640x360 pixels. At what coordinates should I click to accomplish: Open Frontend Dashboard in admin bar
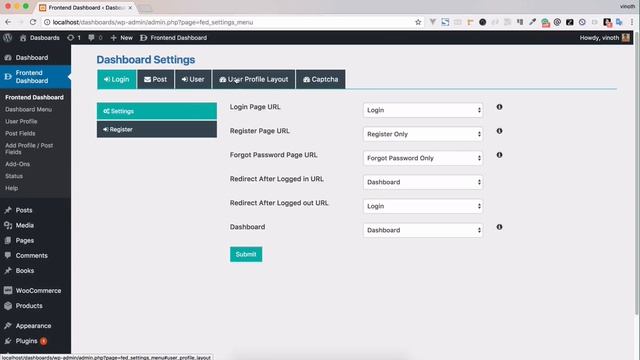click(173, 38)
